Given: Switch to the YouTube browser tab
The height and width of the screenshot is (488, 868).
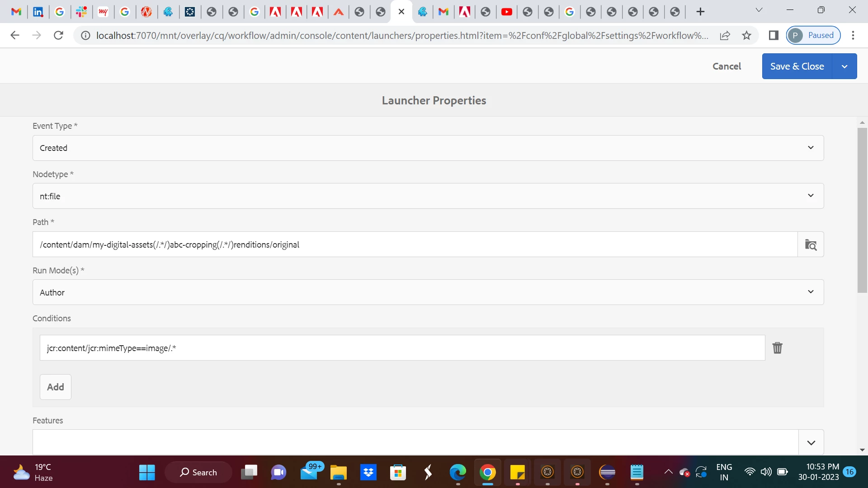Looking at the screenshot, I should [506, 12].
